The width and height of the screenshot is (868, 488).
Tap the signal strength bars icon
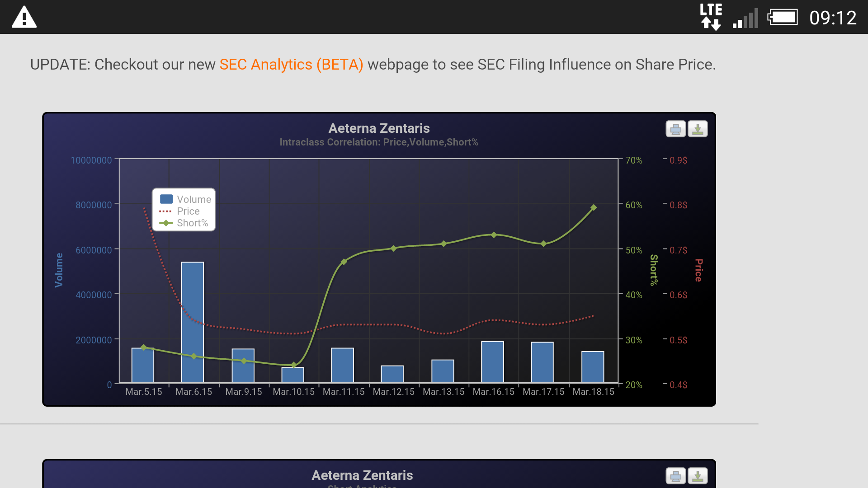(745, 19)
